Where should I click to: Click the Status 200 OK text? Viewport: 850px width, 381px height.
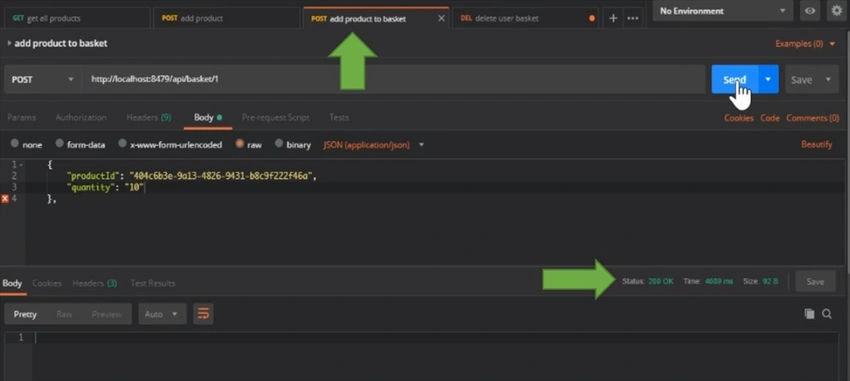click(x=648, y=281)
